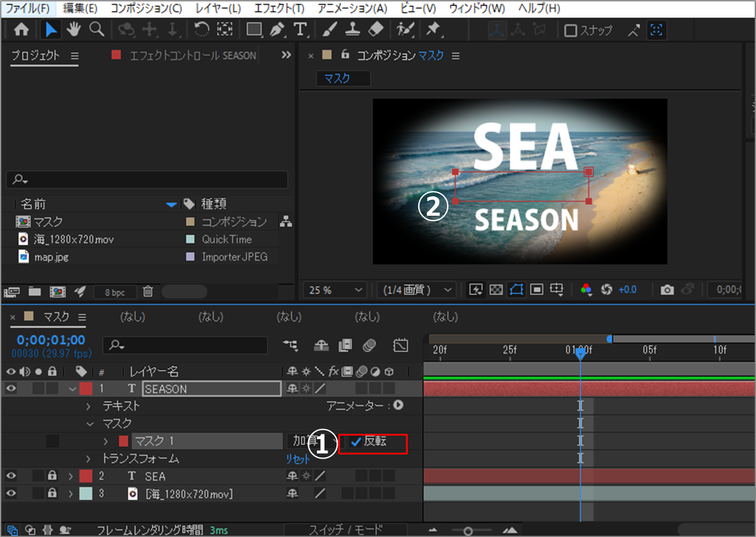Viewport: 756px width, 537px height.
Task: Choose the Horizontal Type tool
Action: click(x=300, y=29)
